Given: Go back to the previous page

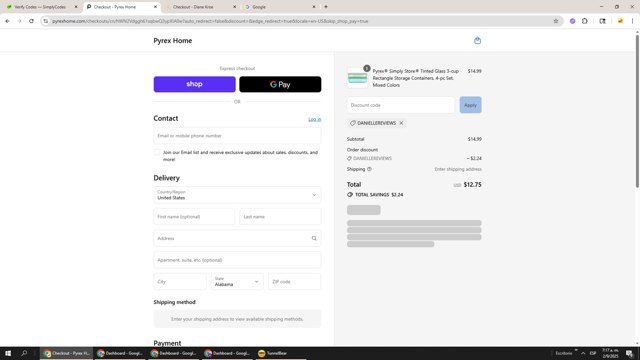Looking at the screenshot, I should 7,21.
